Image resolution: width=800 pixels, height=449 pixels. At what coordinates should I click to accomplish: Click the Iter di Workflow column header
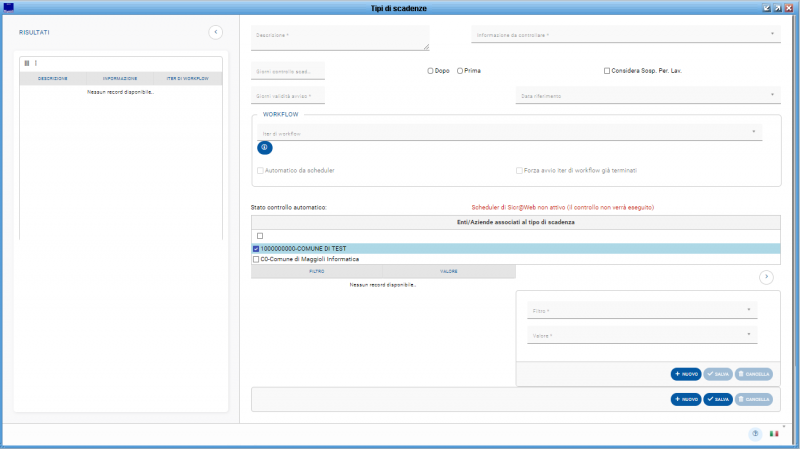187,78
